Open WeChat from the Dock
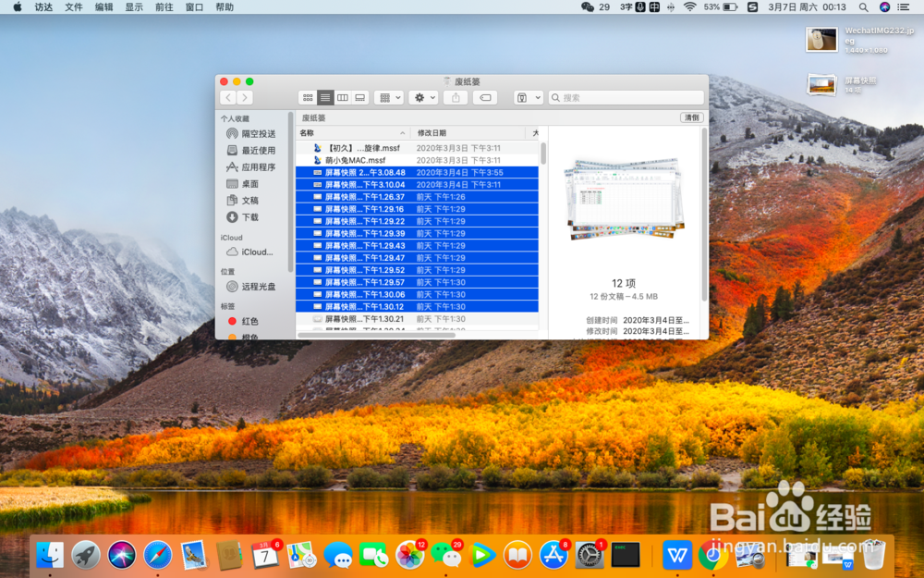The height and width of the screenshot is (578, 924). click(x=446, y=555)
